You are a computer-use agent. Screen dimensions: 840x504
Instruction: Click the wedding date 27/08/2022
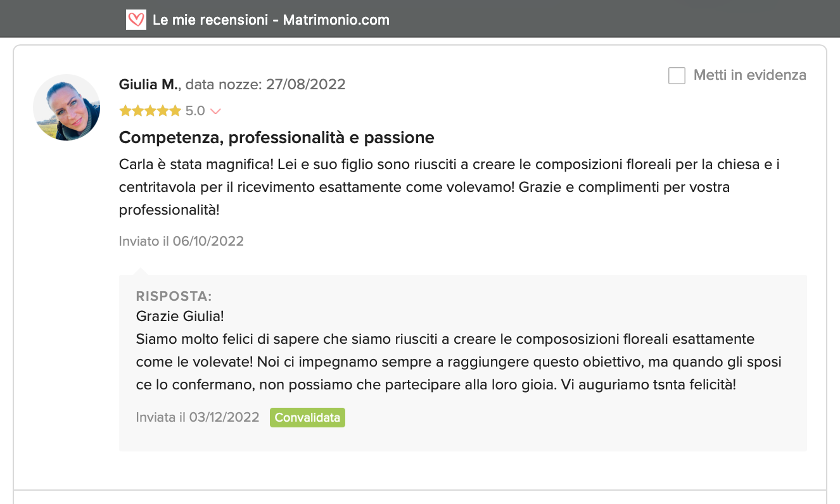305,84
